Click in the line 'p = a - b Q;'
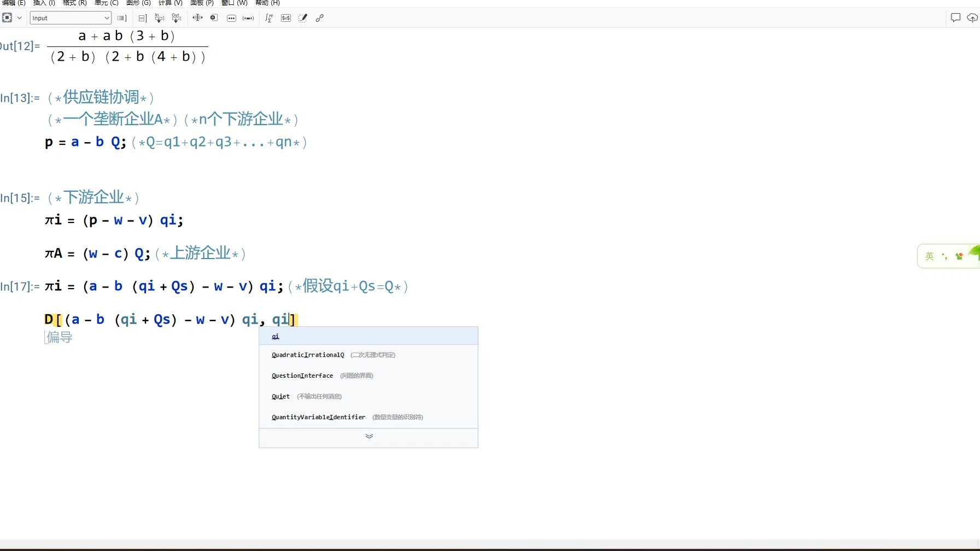This screenshot has width=980, height=551. 86,142
